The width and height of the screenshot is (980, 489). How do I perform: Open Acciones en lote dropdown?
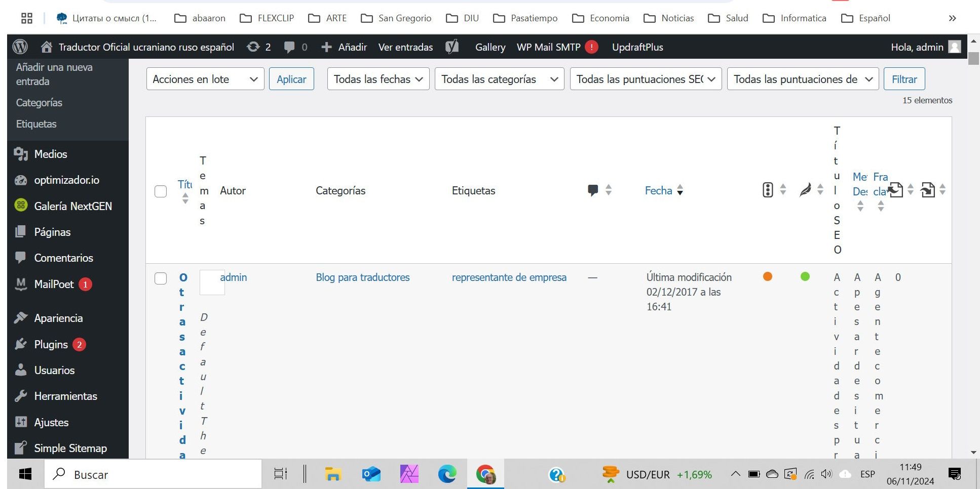(205, 79)
